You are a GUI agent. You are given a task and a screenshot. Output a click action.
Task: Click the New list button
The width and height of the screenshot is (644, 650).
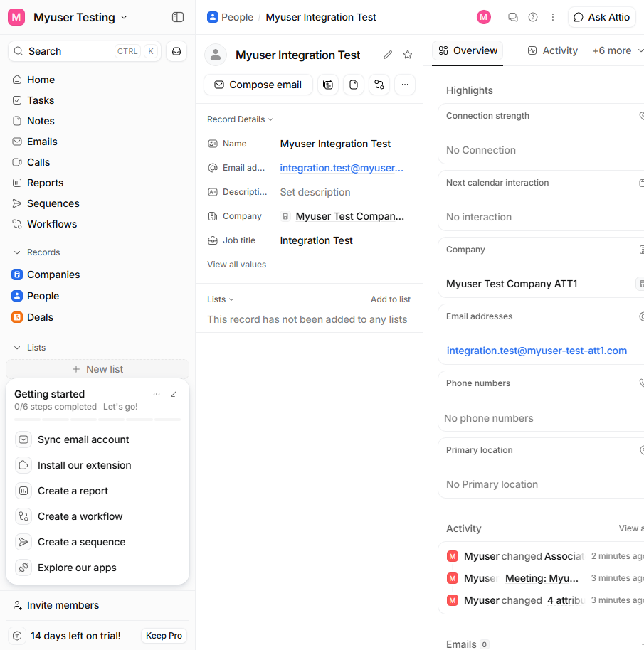97,369
